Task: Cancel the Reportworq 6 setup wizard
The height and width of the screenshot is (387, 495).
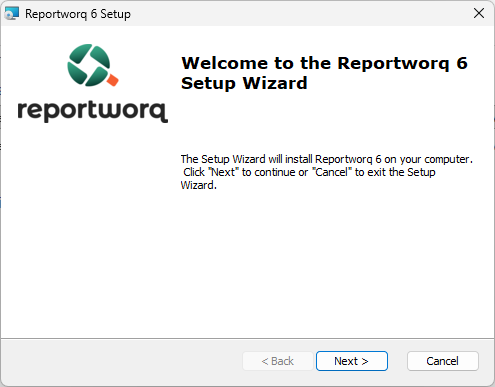Action: click(443, 361)
